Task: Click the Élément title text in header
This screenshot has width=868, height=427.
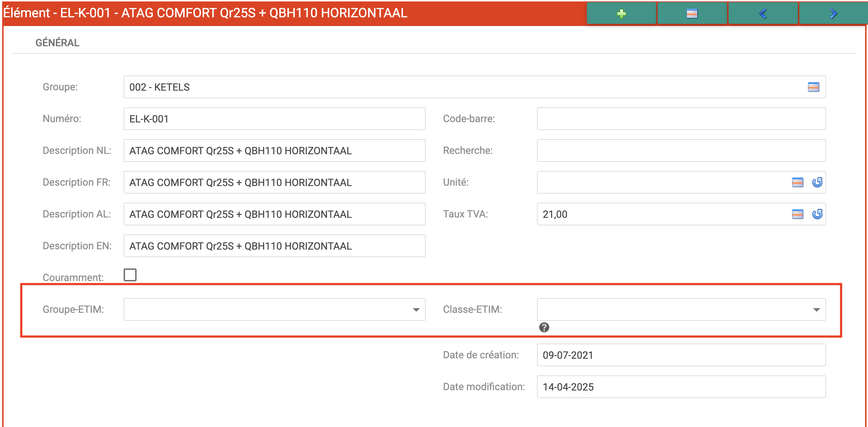Action: pos(205,13)
